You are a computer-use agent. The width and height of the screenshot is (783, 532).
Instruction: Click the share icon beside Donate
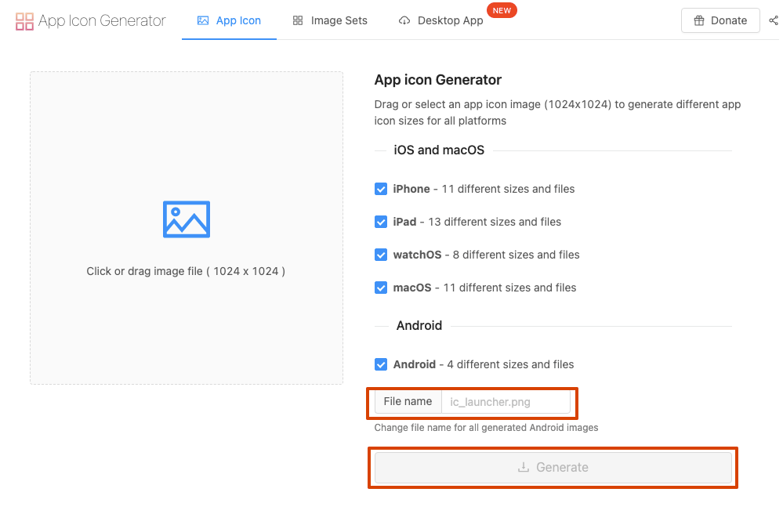pyautogui.click(x=774, y=20)
